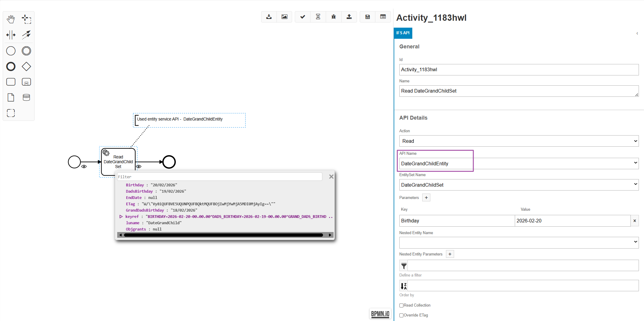Create an expanded subprocess from palette
Viewport: 644px width, 321px height.
click(26, 82)
